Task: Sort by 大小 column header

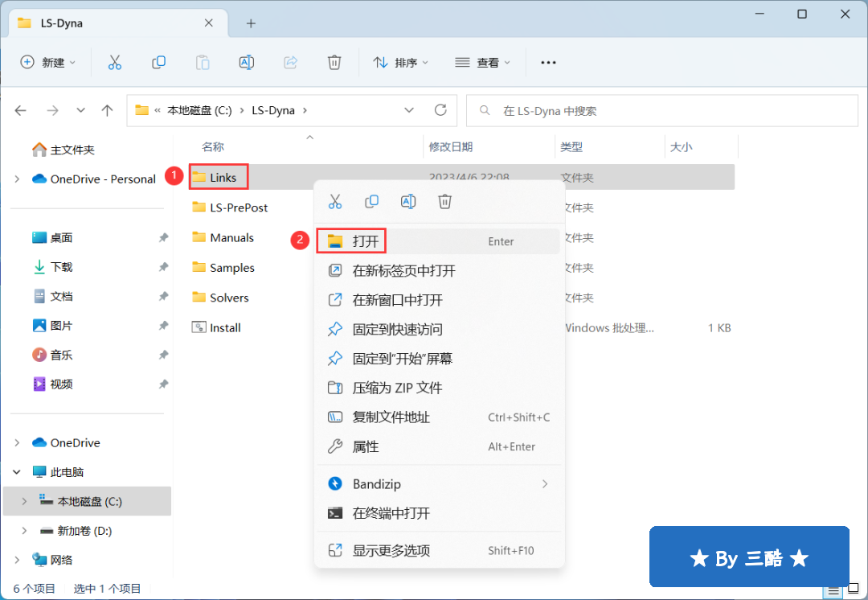Action: pyautogui.click(x=681, y=147)
